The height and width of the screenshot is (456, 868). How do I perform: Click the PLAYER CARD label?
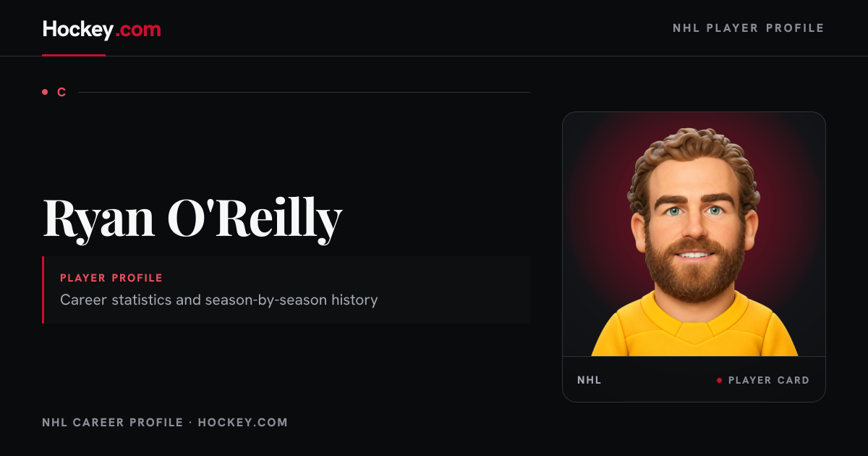click(x=769, y=380)
